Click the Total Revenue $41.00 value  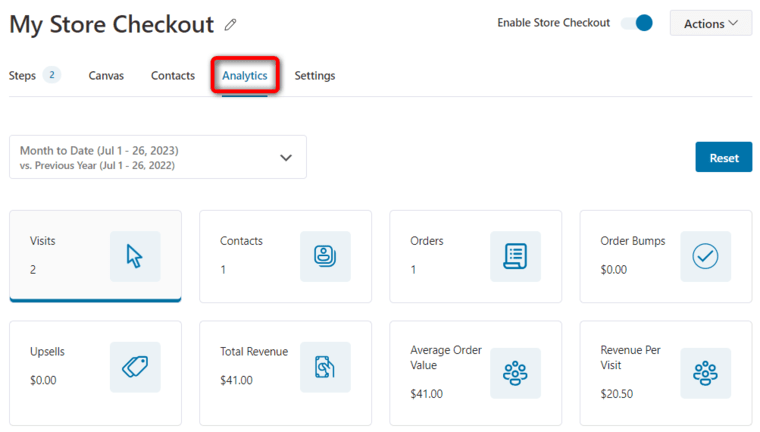click(237, 380)
